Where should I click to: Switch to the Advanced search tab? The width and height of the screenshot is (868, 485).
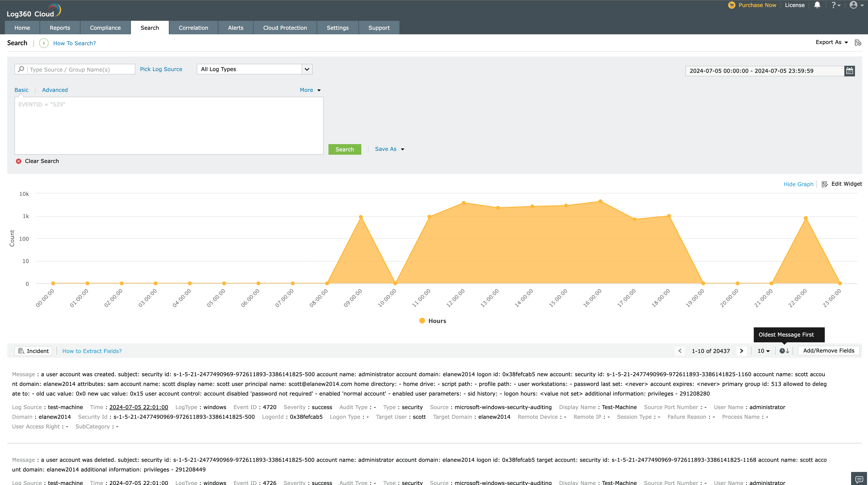point(55,90)
